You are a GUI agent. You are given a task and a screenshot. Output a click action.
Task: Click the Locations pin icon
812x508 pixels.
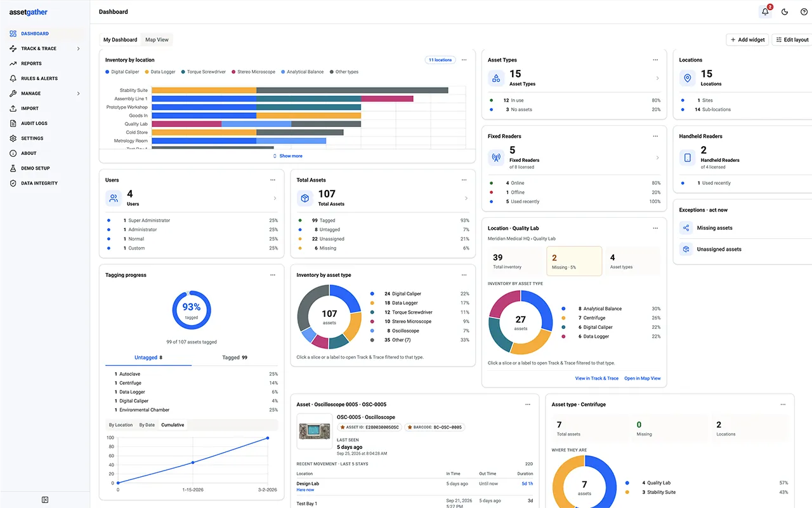click(687, 78)
